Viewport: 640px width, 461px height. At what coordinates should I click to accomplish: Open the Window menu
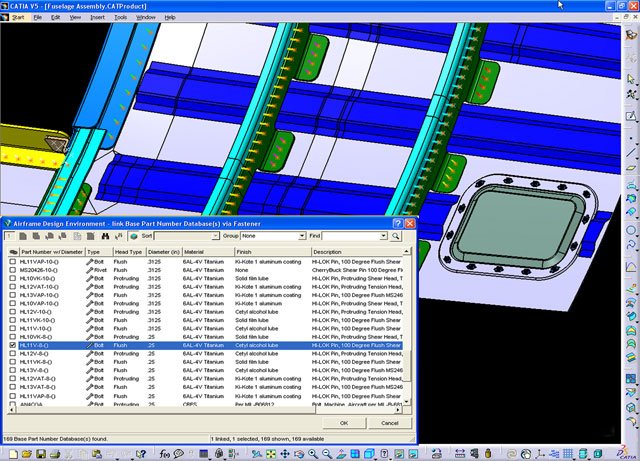point(146,17)
